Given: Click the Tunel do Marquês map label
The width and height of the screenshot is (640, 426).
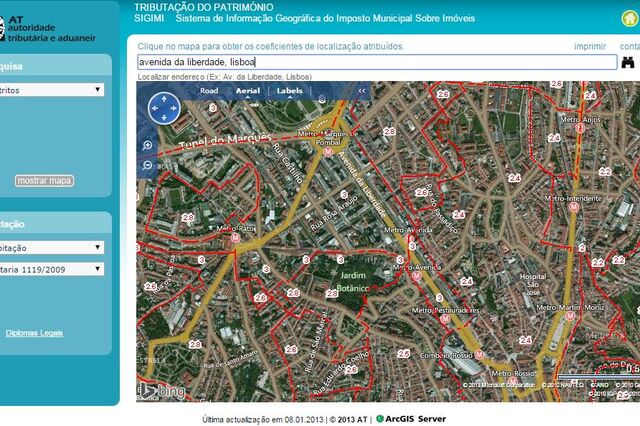Looking at the screenshot, I should 225,141.
